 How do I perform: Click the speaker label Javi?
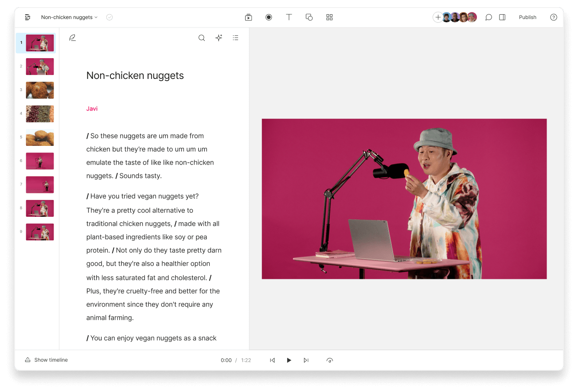(x=92, y=108)
